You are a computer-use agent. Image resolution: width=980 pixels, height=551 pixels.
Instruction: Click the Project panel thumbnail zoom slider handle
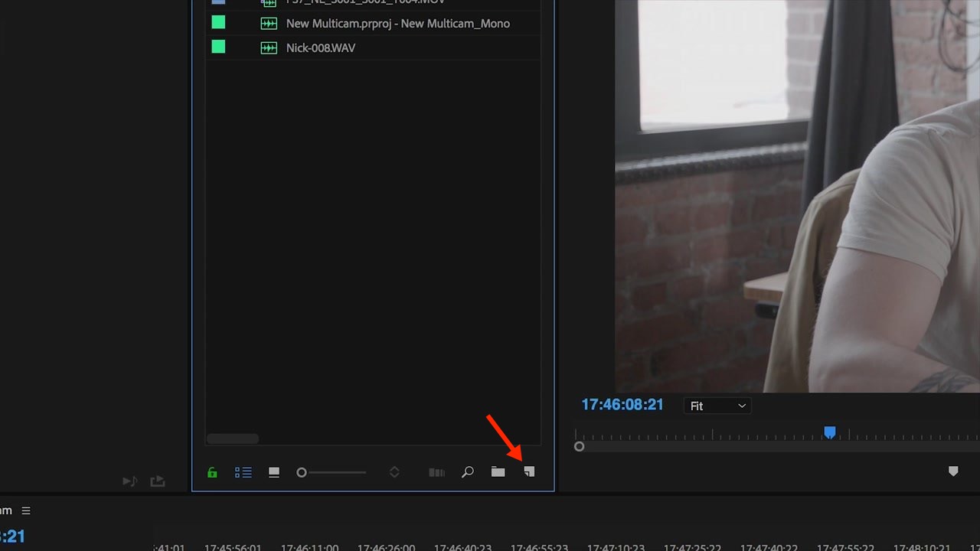302,472
